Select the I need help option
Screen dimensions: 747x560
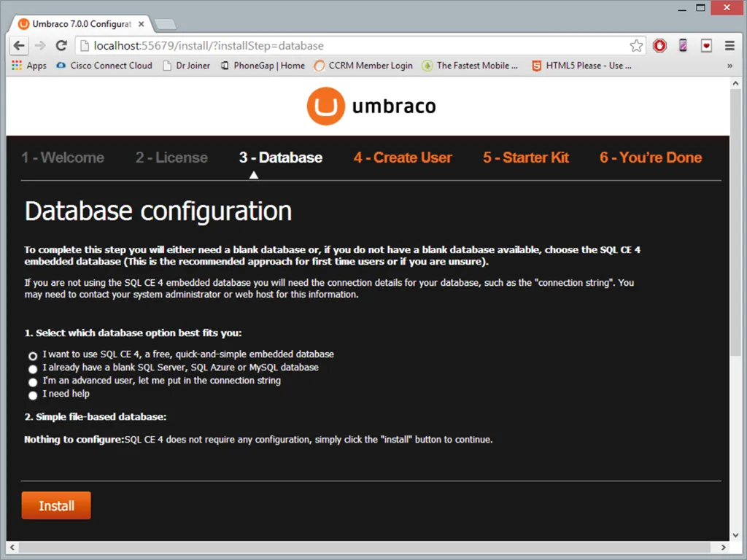(x=33, y=395)
